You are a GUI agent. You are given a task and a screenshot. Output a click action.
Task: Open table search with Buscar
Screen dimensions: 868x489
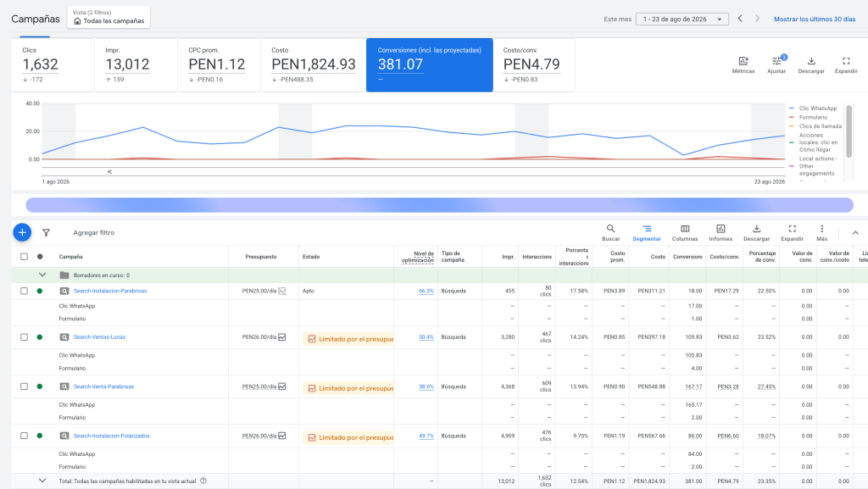[610, 233]
